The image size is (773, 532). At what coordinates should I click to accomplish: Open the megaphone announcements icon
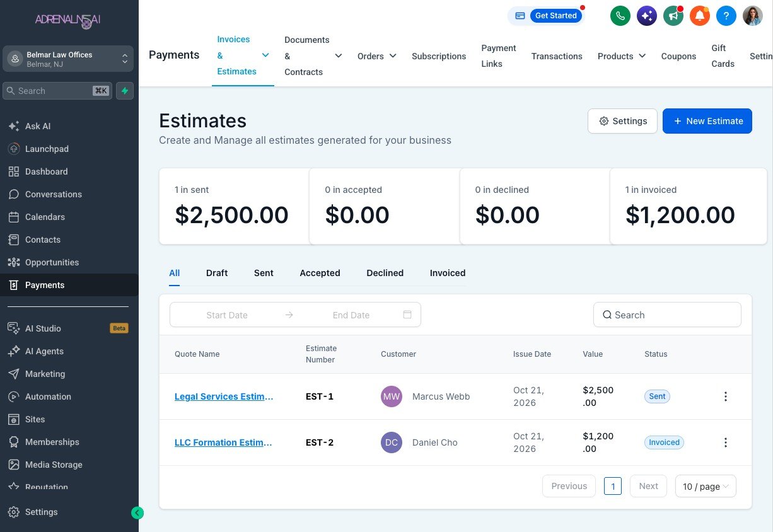point(673,16)
